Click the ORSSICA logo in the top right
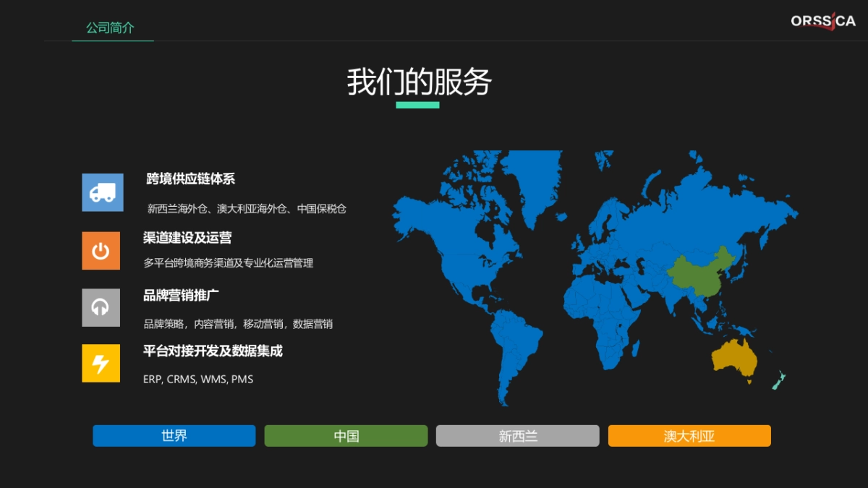 822,22
